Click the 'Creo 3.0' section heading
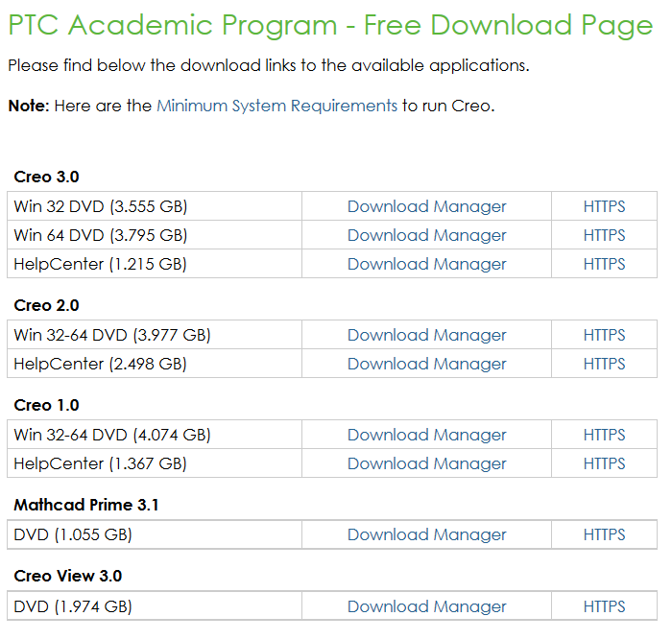 [47, 177]
